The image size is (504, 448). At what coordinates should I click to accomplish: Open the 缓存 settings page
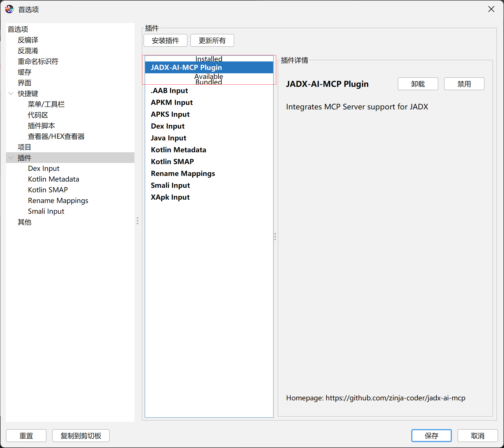coord(25,72)
